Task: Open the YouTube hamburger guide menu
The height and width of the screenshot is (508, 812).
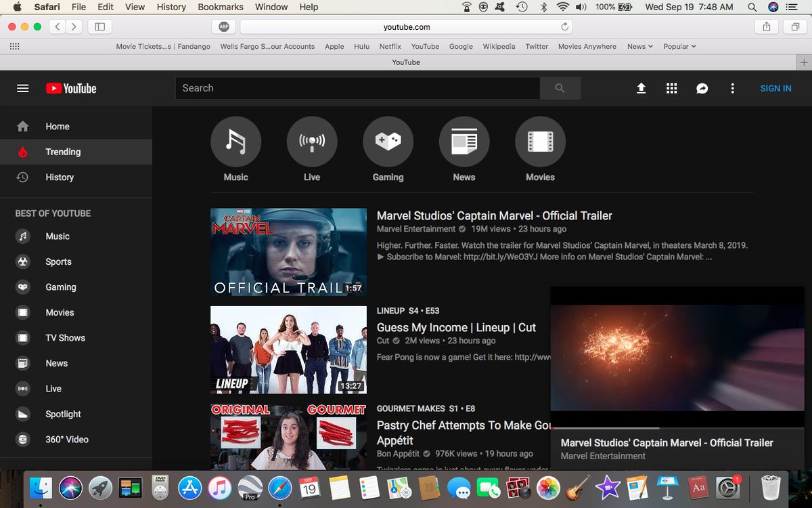Action: (x=23, y=88)
